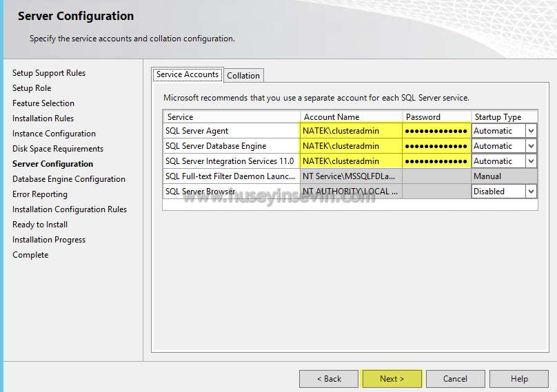The image size is (557, 392).
Task: Select the SQL Server Database Engine service cell
Action: click(231, 146)
